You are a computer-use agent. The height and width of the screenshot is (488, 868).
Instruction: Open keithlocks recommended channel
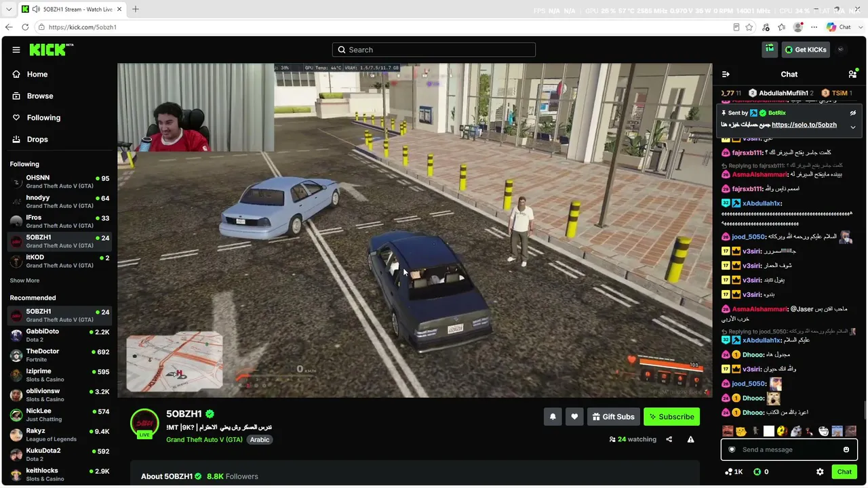[58, 474]
